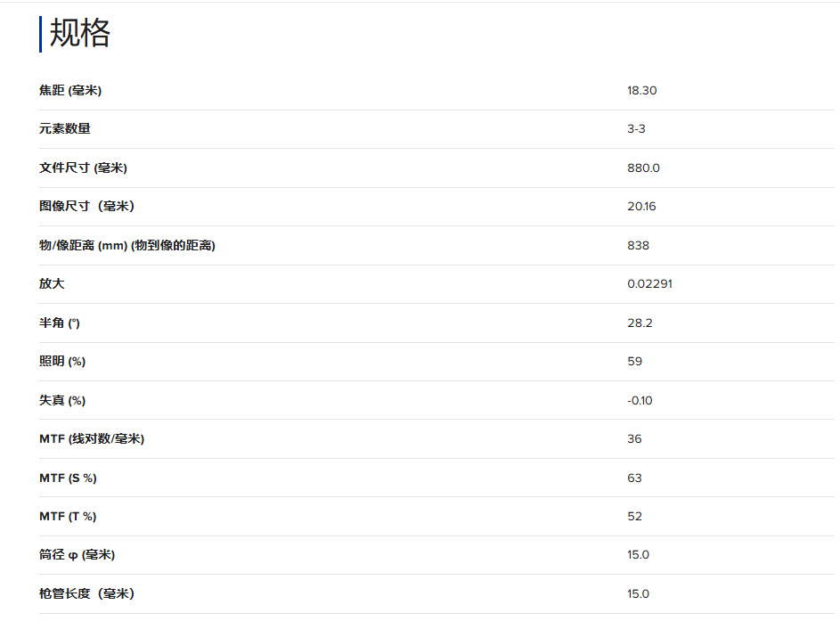This screenshot has width=840, height=621.
Task: Click the element count value 3-3
Action: click(x=636, y=129)
